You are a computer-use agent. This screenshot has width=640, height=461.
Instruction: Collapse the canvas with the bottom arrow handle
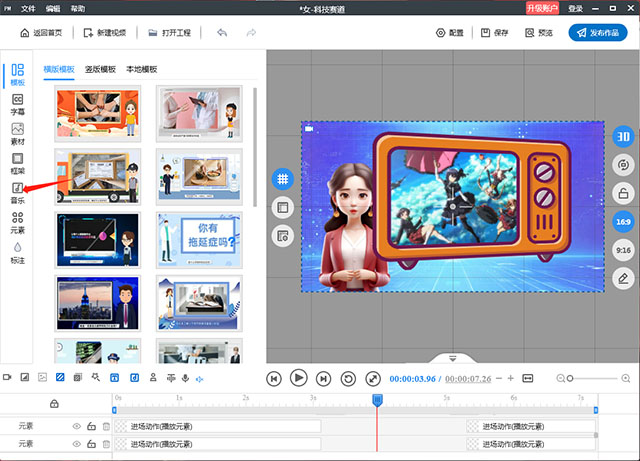(452, 358)
